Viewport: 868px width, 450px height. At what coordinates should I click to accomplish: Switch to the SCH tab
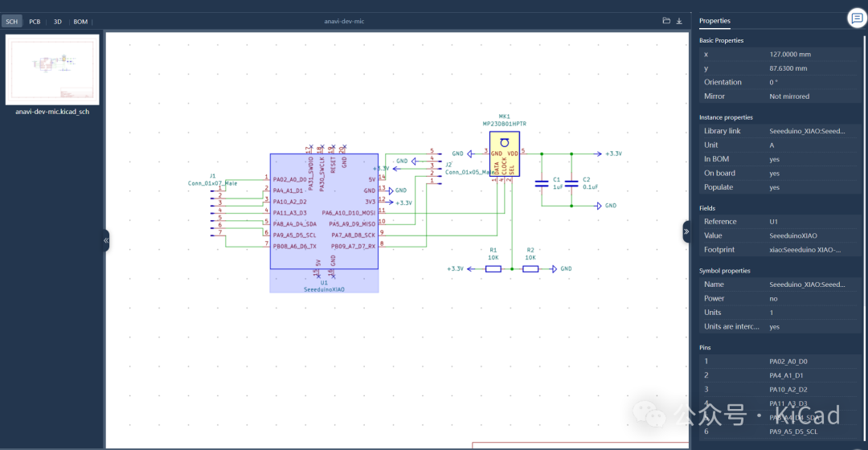click(11, 22)
